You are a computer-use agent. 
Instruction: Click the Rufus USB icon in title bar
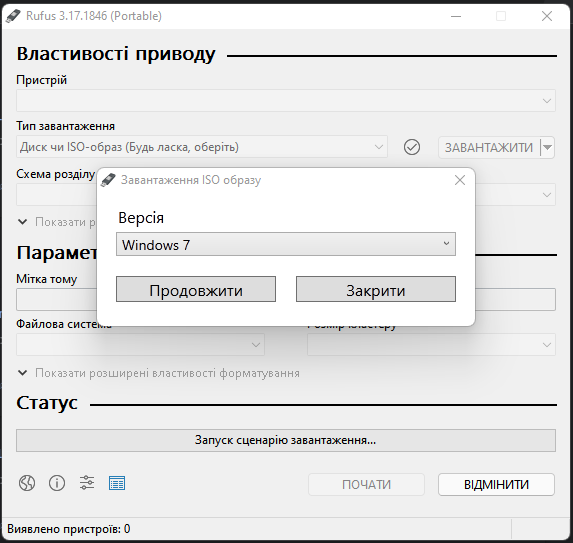(x=13, y=16)
